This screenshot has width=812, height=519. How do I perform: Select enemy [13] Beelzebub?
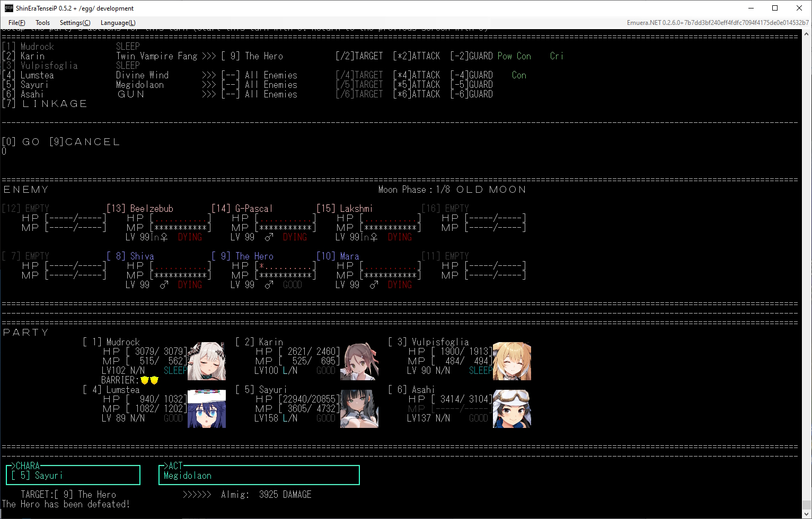(140, 209)
